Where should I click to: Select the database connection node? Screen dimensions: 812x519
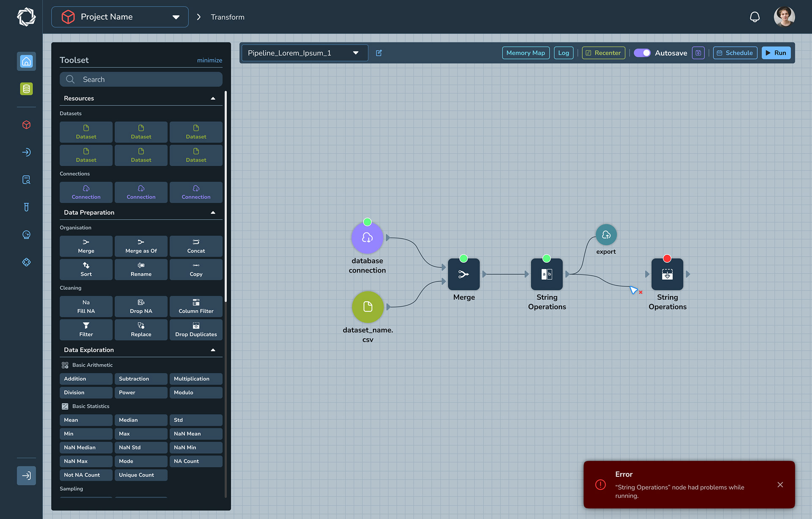pos(367,238)
